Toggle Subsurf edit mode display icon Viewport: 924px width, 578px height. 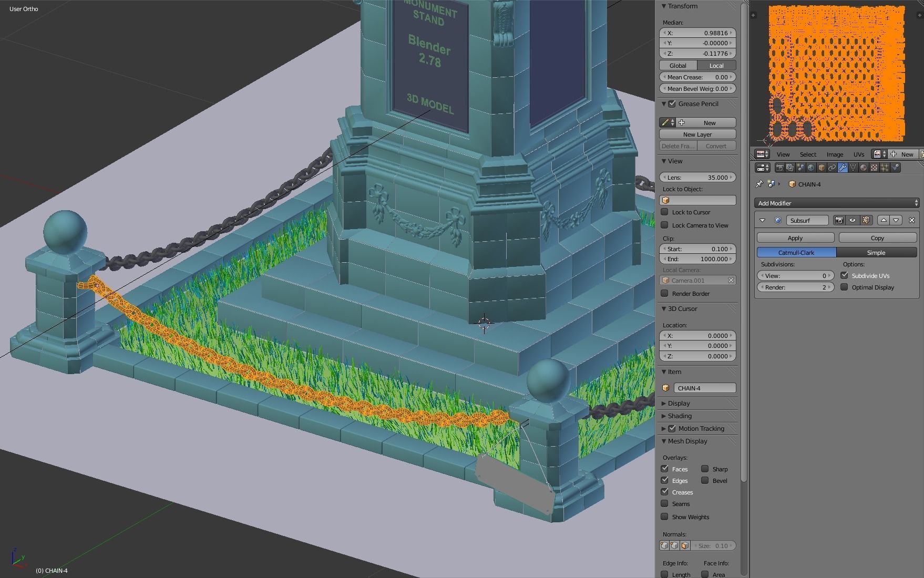[866, 220]
